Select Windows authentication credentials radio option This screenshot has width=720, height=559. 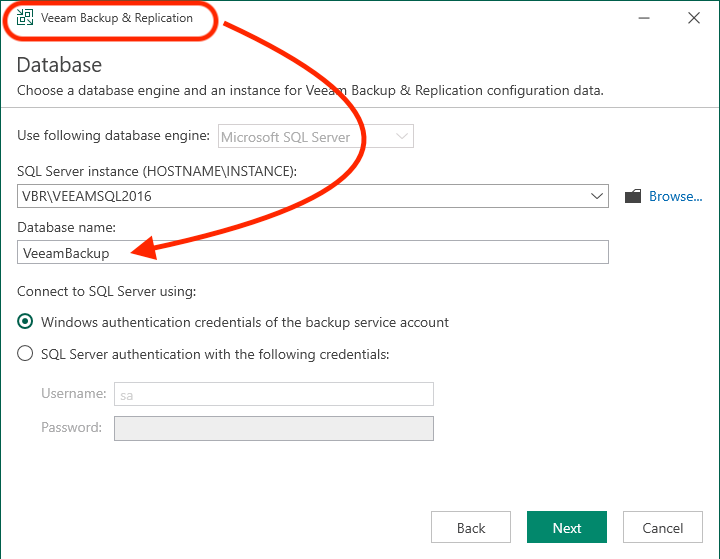pos(25,322)
